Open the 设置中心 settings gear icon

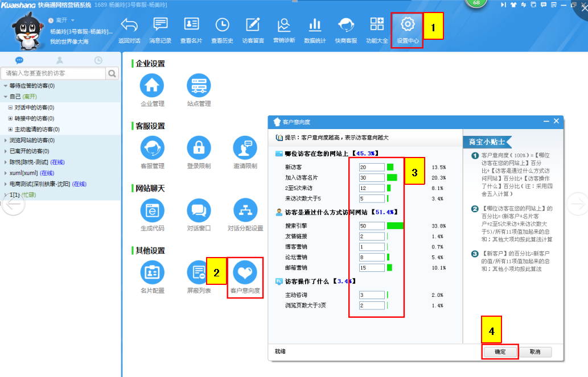[x=407, y=26]
